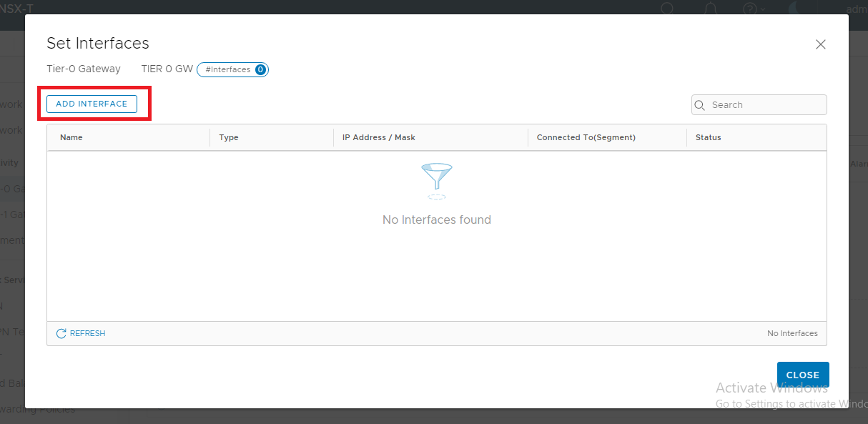Focus the Search input field

tap(759, 104)
